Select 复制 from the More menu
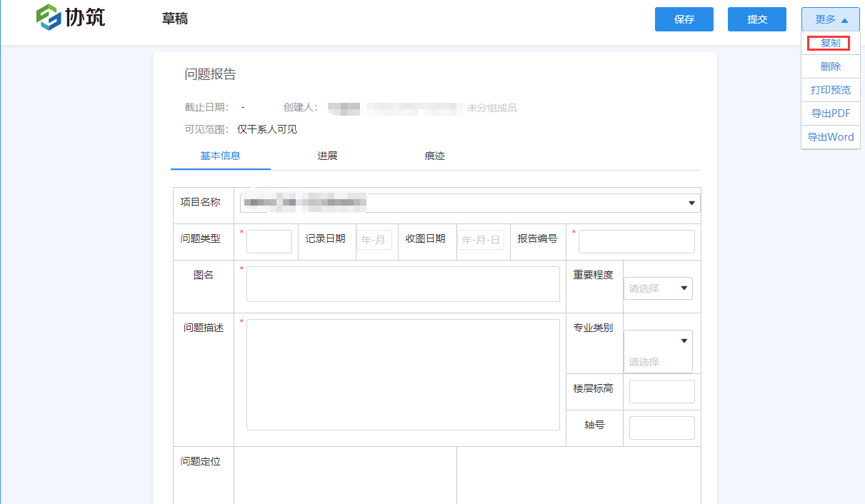This screenshot has height=504, width=865. pos(830,43)
